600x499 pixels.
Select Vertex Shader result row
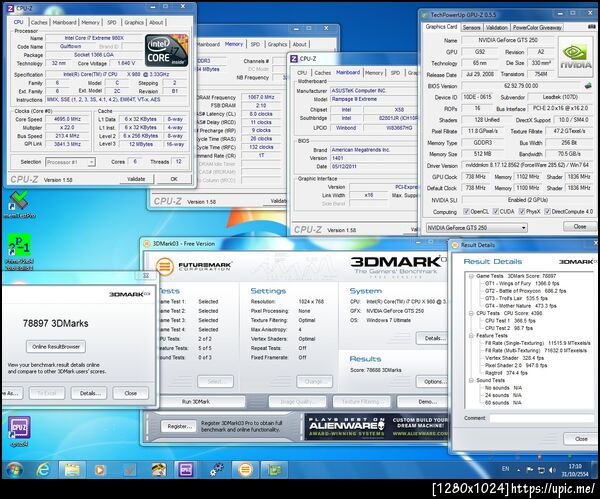click(514, 358)
